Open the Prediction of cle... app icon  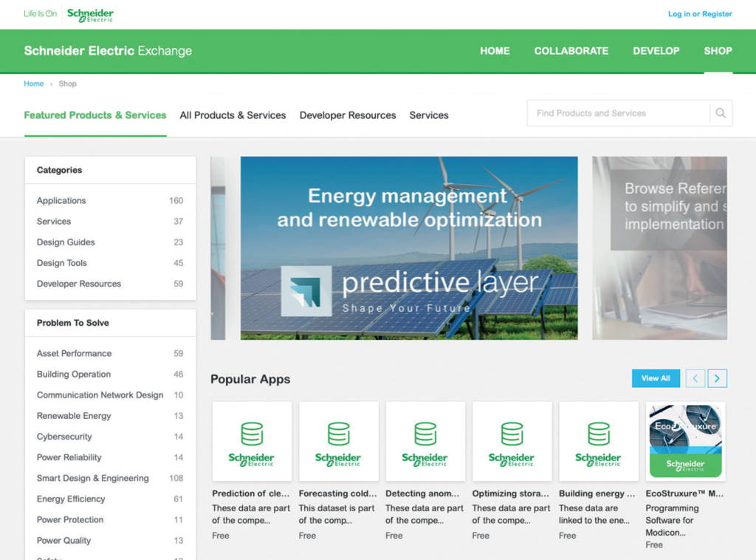(x=252, y=442)
